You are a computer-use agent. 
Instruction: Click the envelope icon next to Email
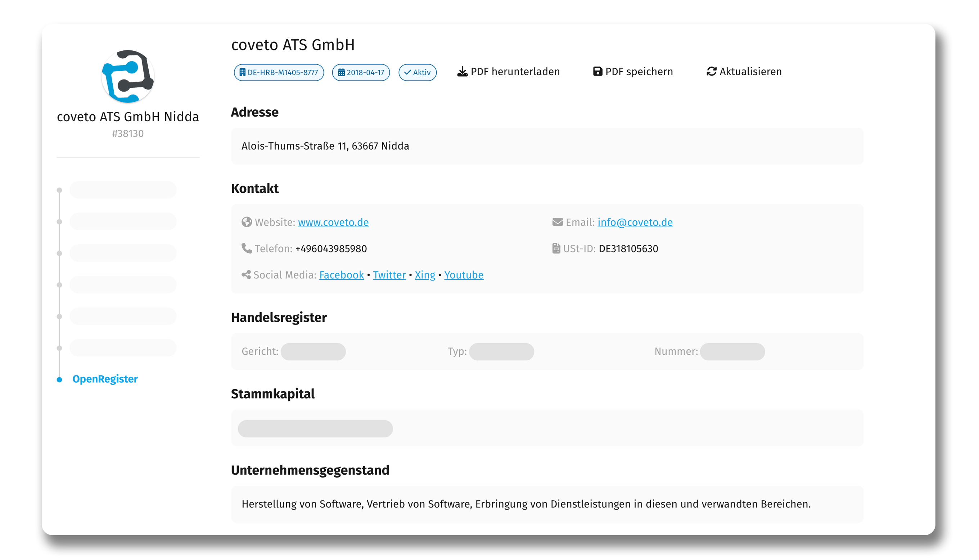click(x=557, y=222)
